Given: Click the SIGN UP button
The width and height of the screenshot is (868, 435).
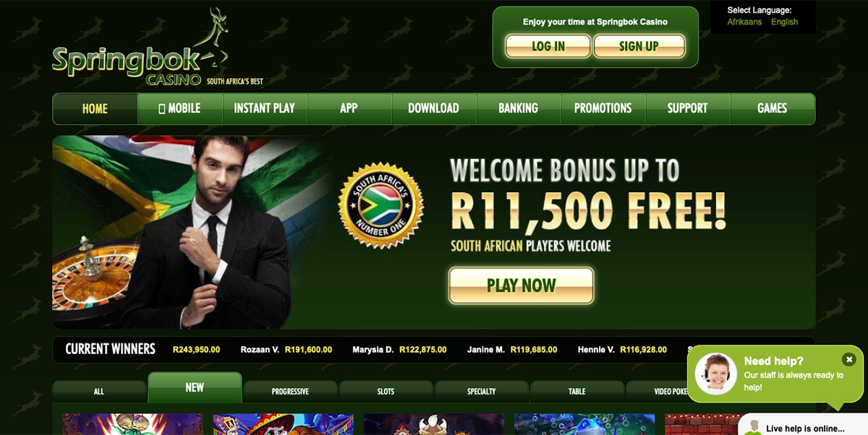Looking at the screenshot, I should coord(639,46).
